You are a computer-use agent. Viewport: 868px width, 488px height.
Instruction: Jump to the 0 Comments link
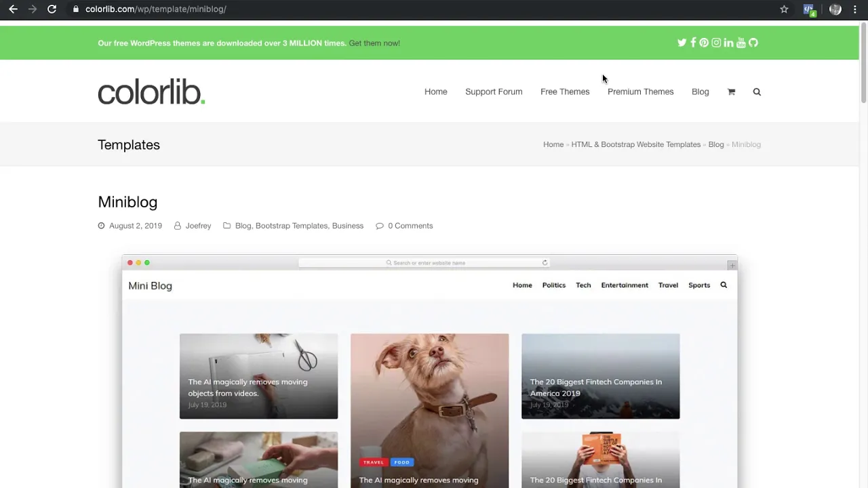410,226
